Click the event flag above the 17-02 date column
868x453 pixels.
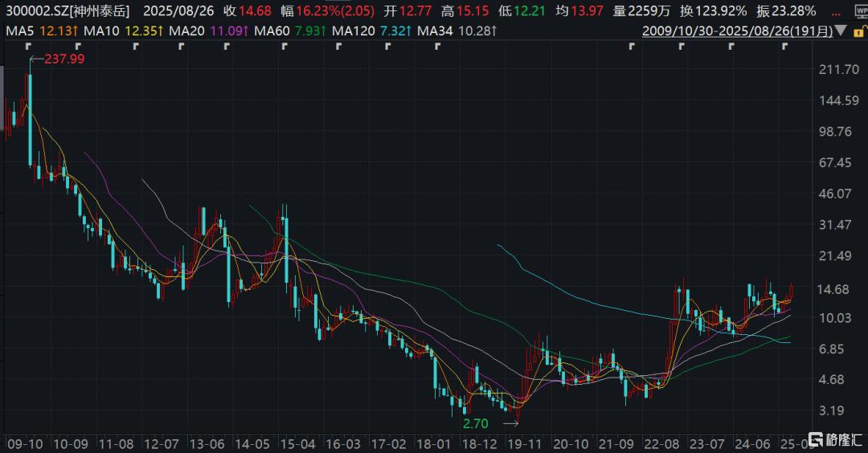click(x=388, y=47)
